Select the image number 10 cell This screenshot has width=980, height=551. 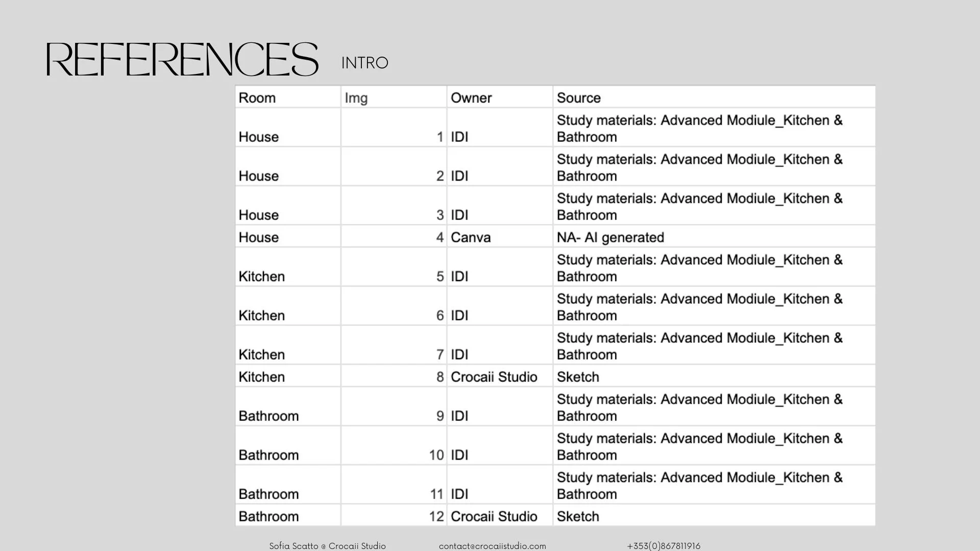[436, 455]
